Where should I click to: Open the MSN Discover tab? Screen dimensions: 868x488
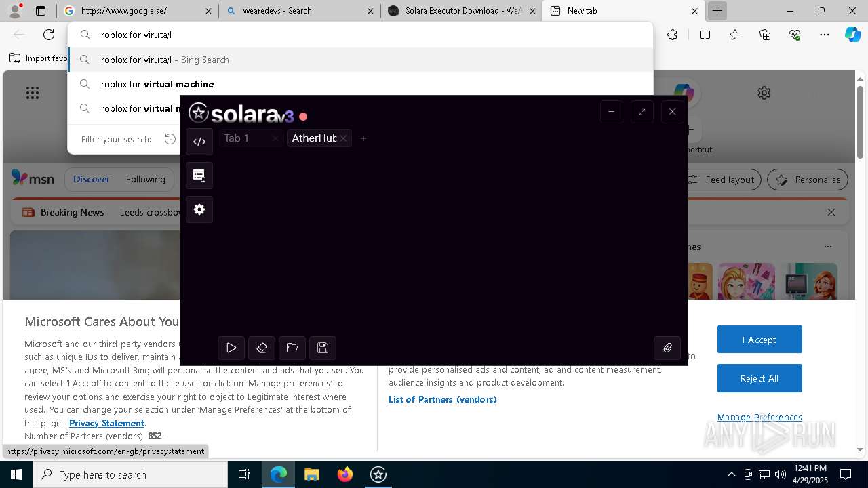(92, 180)
